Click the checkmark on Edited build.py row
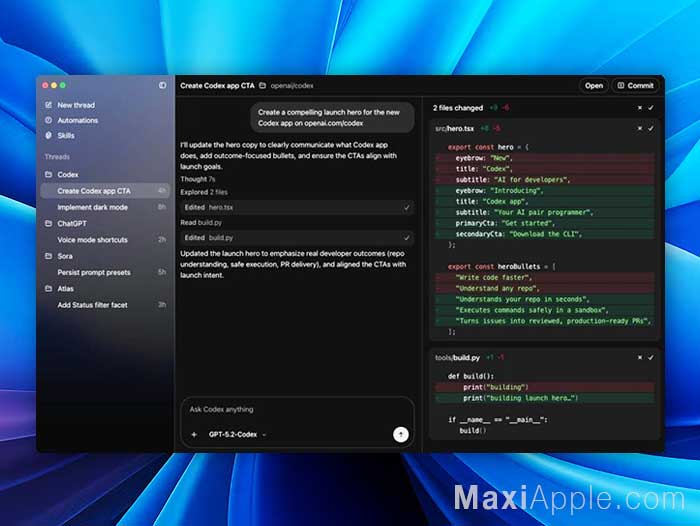The height and width of the screenshot is (526, 700). [x=406, y=238]
